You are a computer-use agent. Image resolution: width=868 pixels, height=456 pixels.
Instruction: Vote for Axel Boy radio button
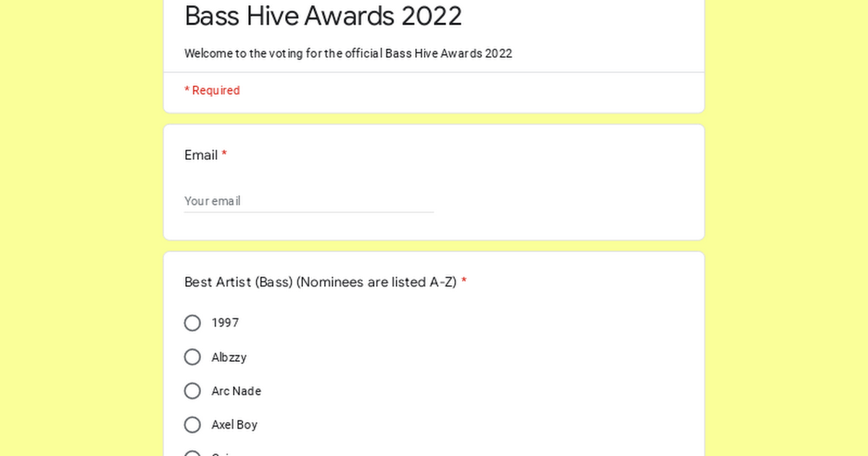[192, 425]
